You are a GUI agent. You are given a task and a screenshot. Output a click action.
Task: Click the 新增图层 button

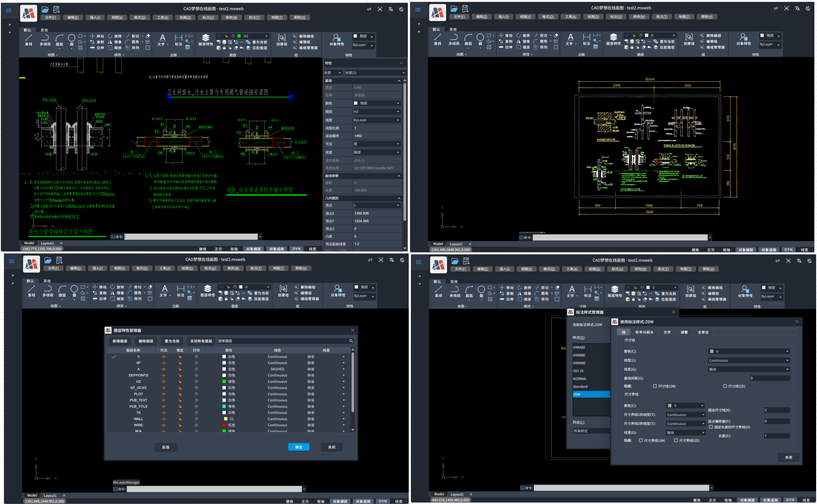pos(120,341)
